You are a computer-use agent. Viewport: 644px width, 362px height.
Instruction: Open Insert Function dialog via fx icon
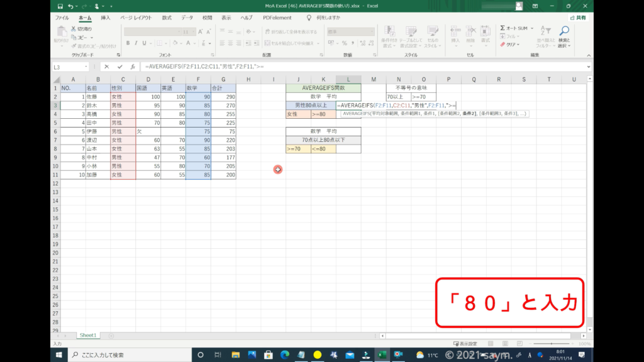[x=132, y=67]
